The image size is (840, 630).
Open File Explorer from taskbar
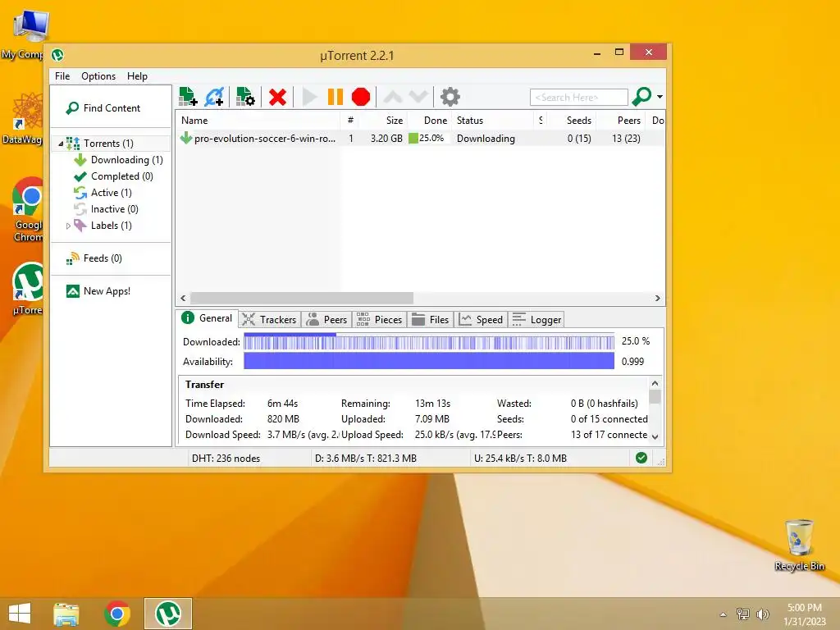66,614
